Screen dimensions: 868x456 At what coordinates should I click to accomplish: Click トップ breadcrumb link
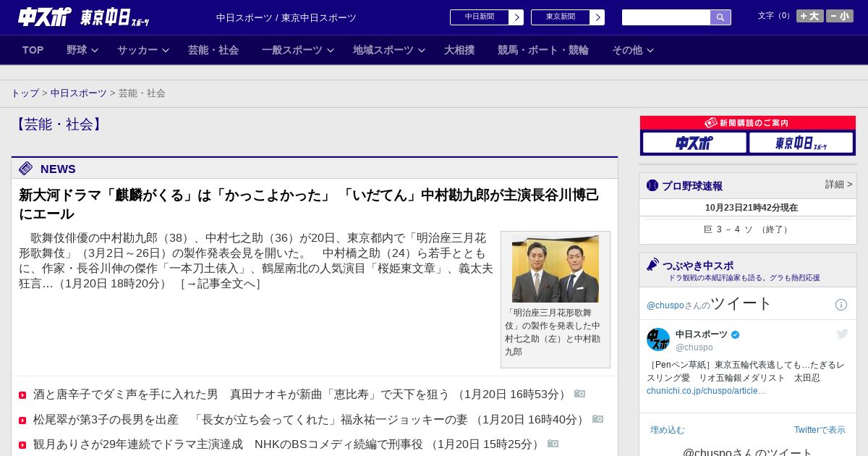click(x=25, y=93)
